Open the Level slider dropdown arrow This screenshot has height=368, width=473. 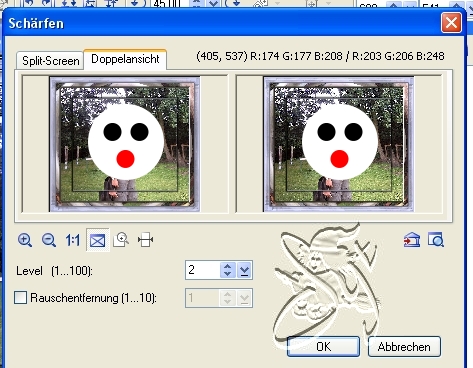point(244,270)
